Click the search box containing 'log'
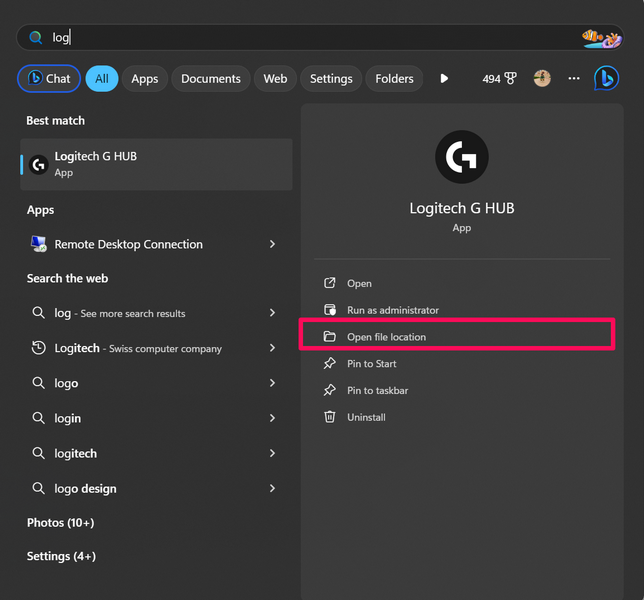Image resolution: width=644 pixels, height=600 pixels. coord(300,38)
